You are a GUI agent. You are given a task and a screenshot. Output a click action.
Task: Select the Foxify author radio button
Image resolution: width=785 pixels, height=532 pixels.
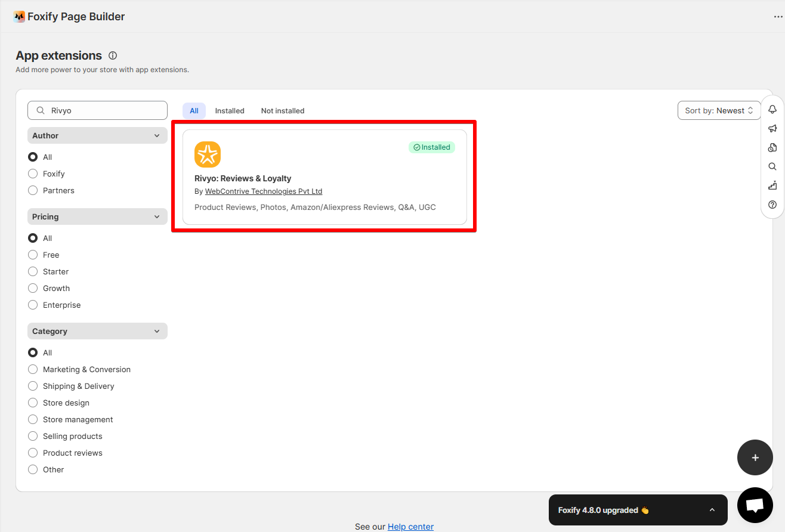coord(33,174)
